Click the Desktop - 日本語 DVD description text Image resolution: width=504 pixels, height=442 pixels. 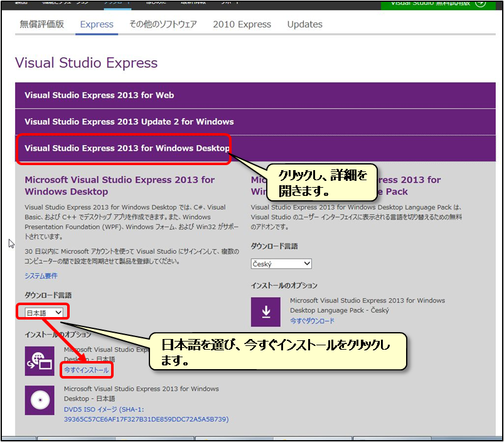click(x=141, y=394)
